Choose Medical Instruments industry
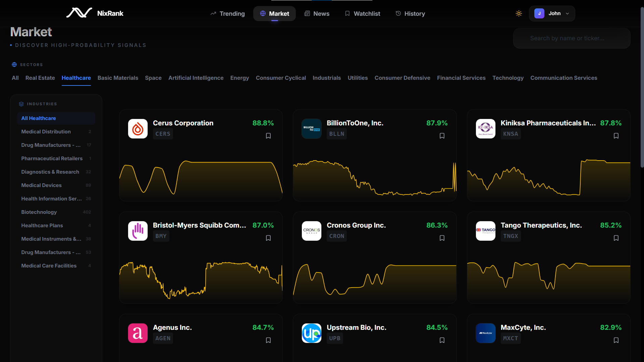This screenshot has height=362, width=644. coord(56,239)
